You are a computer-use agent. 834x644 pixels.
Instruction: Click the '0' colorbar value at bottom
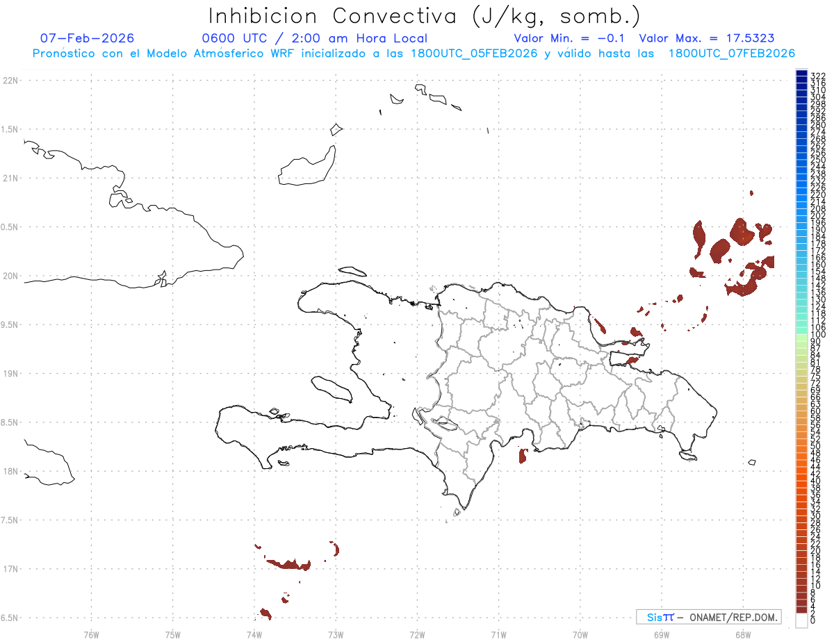[x=812, y=620]
